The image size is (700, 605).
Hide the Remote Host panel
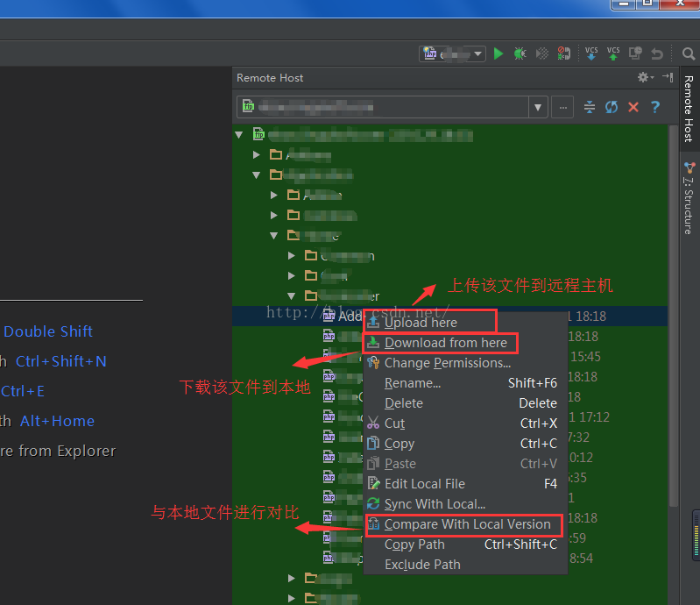668,77
